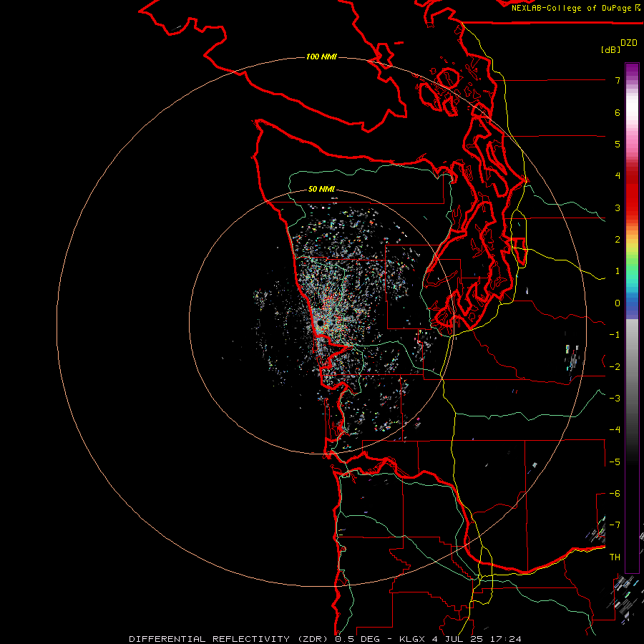Image resolution: width=644 pixels, height=644 pixels.
Task: Click the 100 NMI range ring label
Action: [321, 57]
